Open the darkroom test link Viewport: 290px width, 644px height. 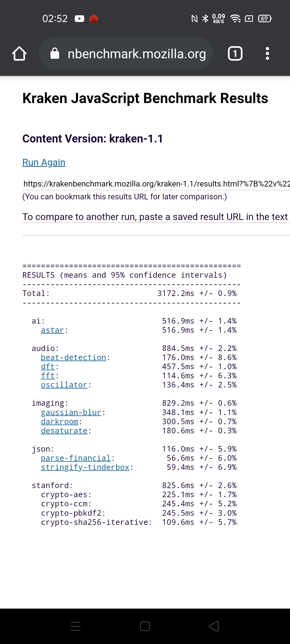[x=60, y=422]
